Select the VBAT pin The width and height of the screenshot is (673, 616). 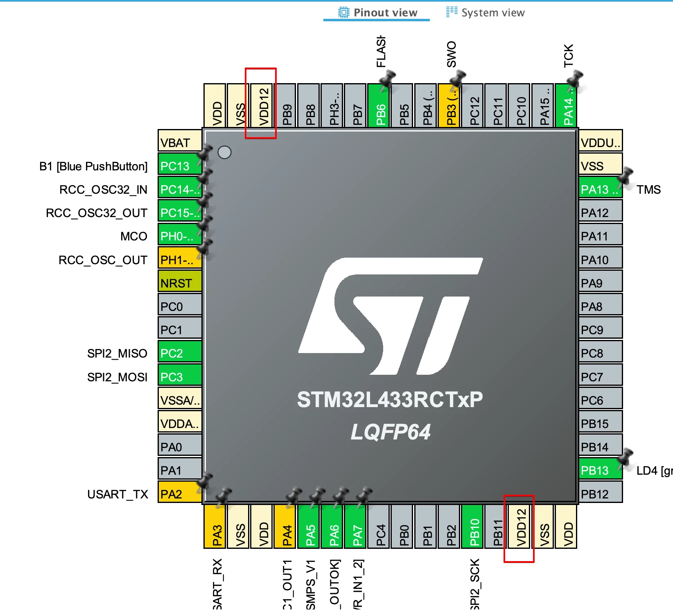click(x=180, y=140)
